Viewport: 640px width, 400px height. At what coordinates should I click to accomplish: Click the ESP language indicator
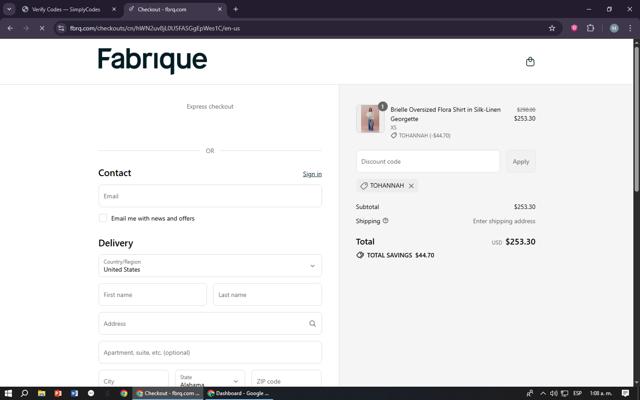[577, 393]
